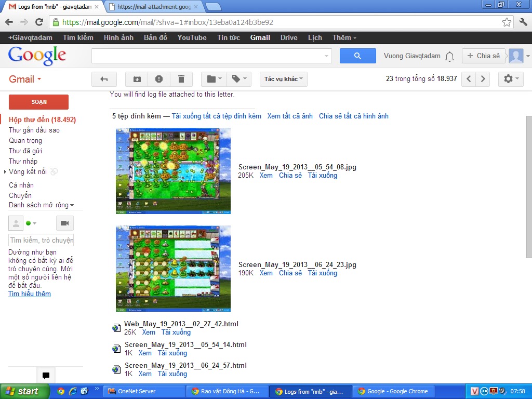
Task: Click Tải xuống tất cả tệp đính kèm
Action: [x=217, y=116]
